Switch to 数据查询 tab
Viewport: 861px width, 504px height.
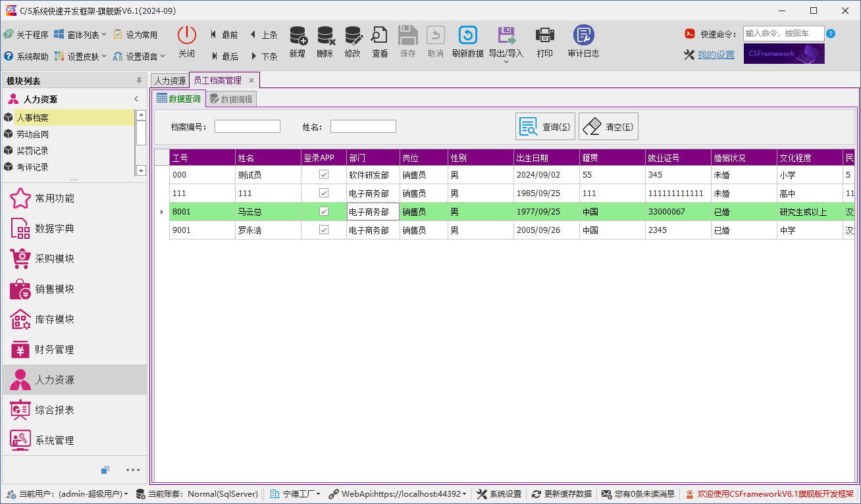(178, 99)
